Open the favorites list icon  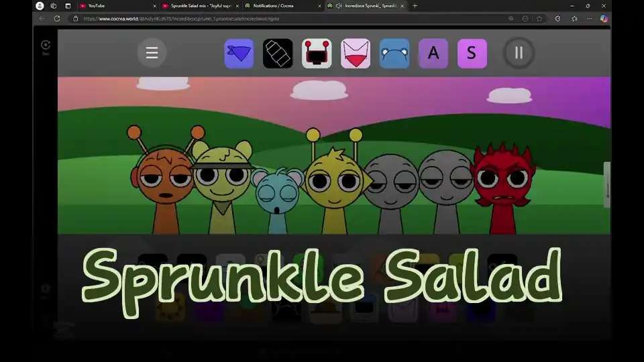pos(575,19)
